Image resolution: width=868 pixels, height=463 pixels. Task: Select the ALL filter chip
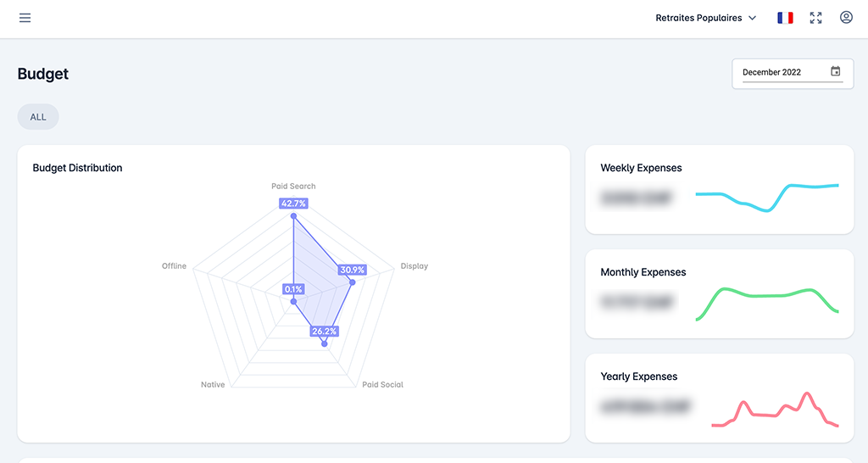38,117
